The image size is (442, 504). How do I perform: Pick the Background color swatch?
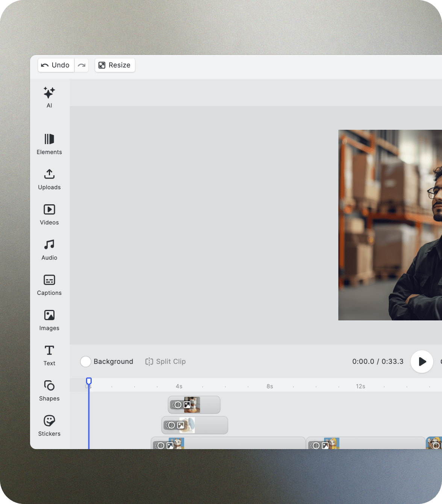pos(86,361)
